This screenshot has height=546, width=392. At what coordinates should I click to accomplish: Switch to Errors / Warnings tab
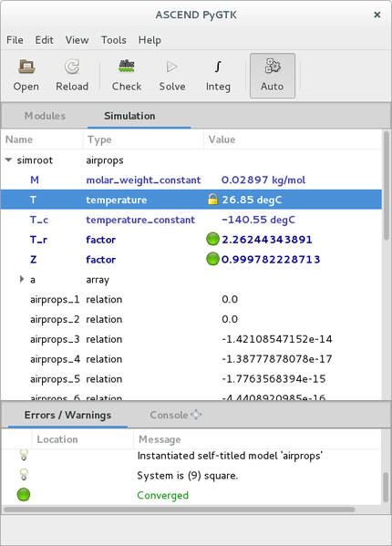[x=67, y=415]
